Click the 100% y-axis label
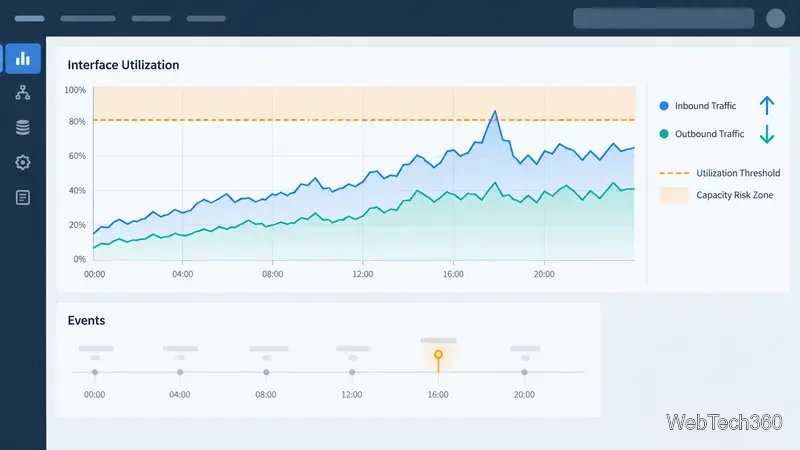800x450 pixels. (x=75, y=90)
